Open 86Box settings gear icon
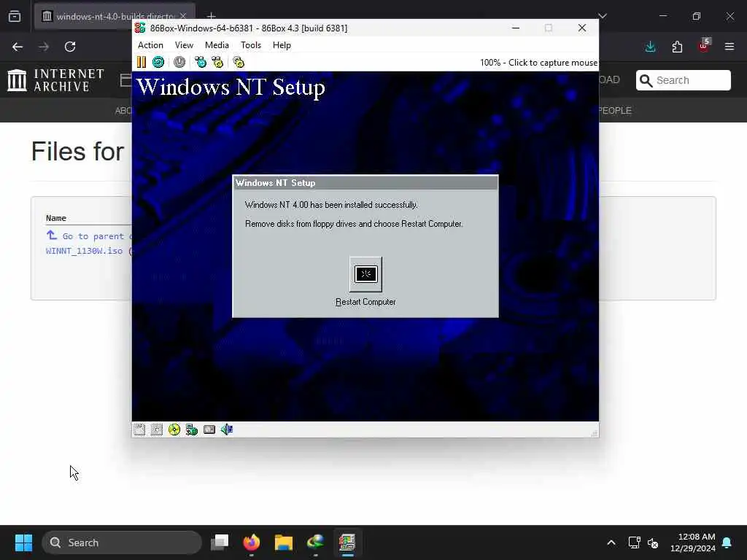 [239, 62]
